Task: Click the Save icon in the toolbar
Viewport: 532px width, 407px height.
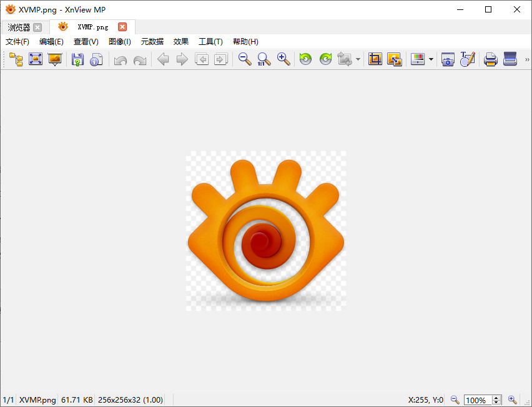Action: tap(76, 59)
